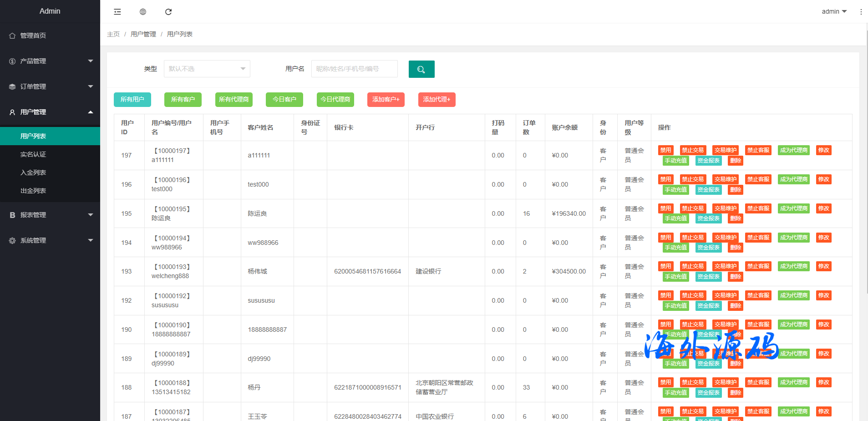Collapse the 用户管理 sidebar section
This screenshot has width=868, height=421.
point(50,112)
